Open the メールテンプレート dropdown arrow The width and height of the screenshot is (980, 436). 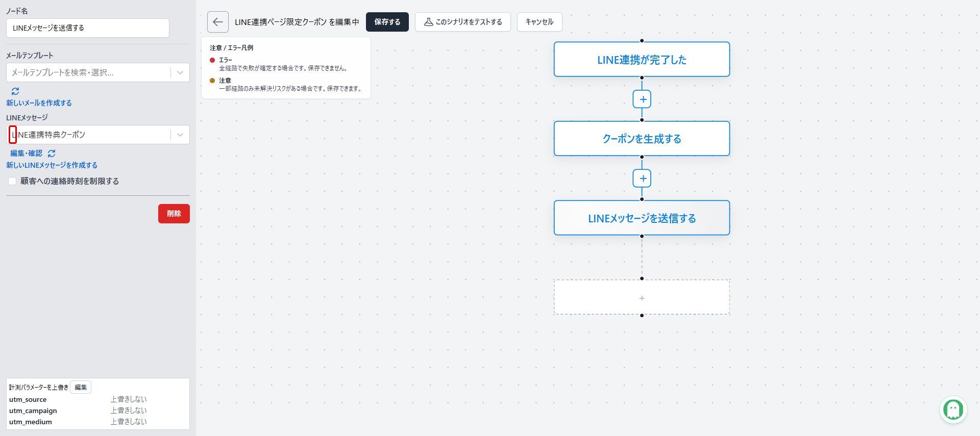point(180,72)
